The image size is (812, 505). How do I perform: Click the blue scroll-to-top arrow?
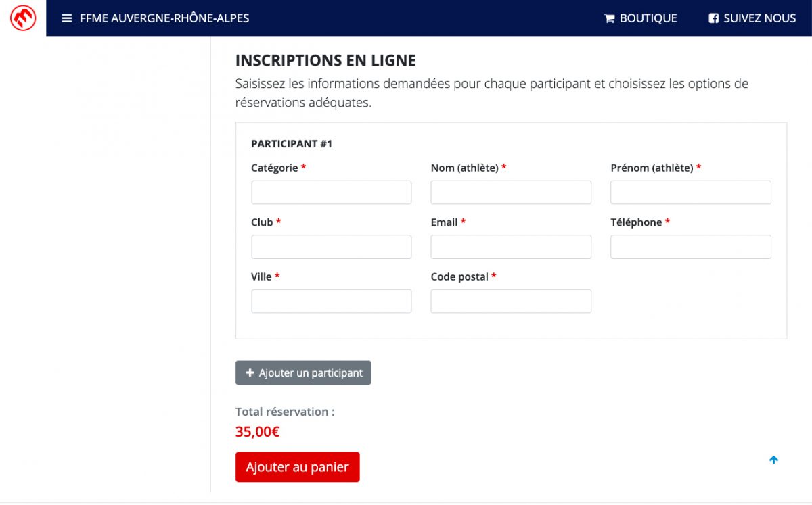(x=773, y=460)
